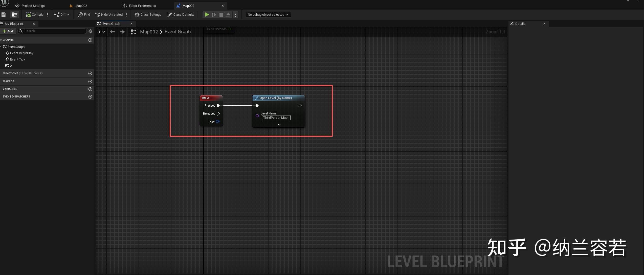This screenshot has height=275, width=644.
Task: Open Class Defaults
Action: (x=181, y=15)
